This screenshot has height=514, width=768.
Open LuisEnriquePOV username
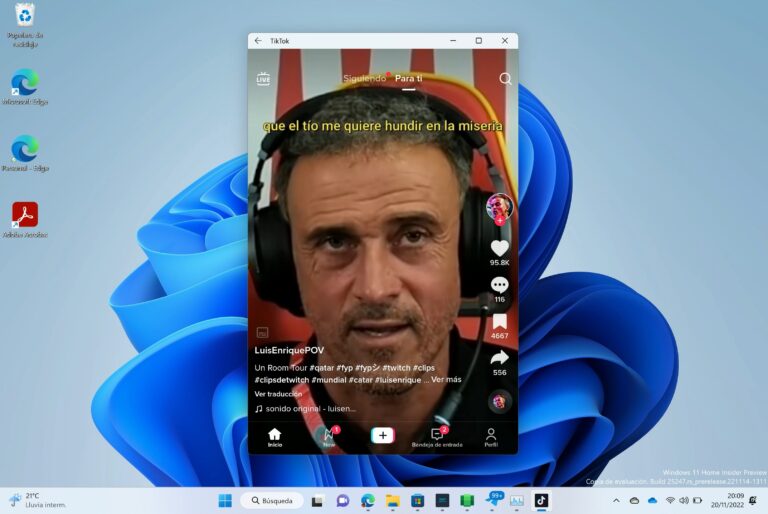tap(289, 350)
